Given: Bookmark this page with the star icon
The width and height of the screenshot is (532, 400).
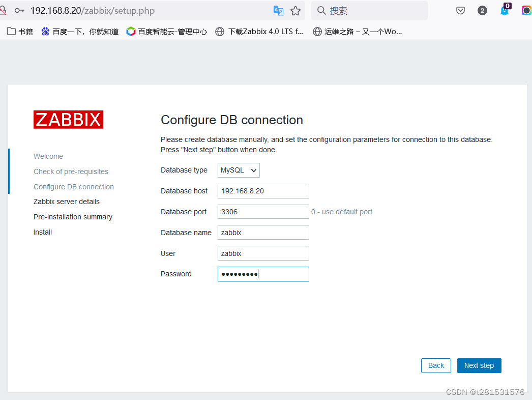Looking at the screenshot, I should coord(295,11).
